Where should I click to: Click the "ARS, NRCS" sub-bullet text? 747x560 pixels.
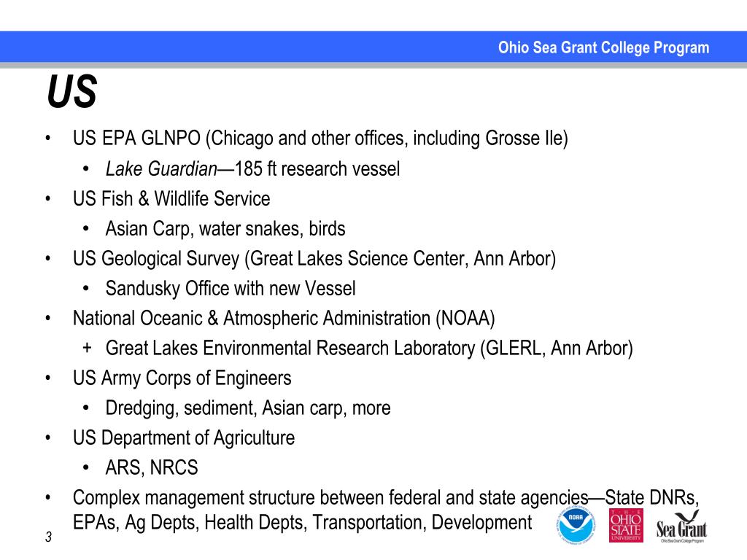tap(152, 468)
